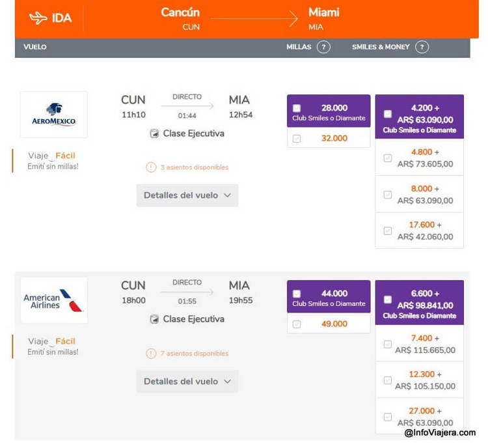This screenshot has width=488, height=448.
Task: Open the SMILES & MONEY help question mark
Action: coord(422,47)
